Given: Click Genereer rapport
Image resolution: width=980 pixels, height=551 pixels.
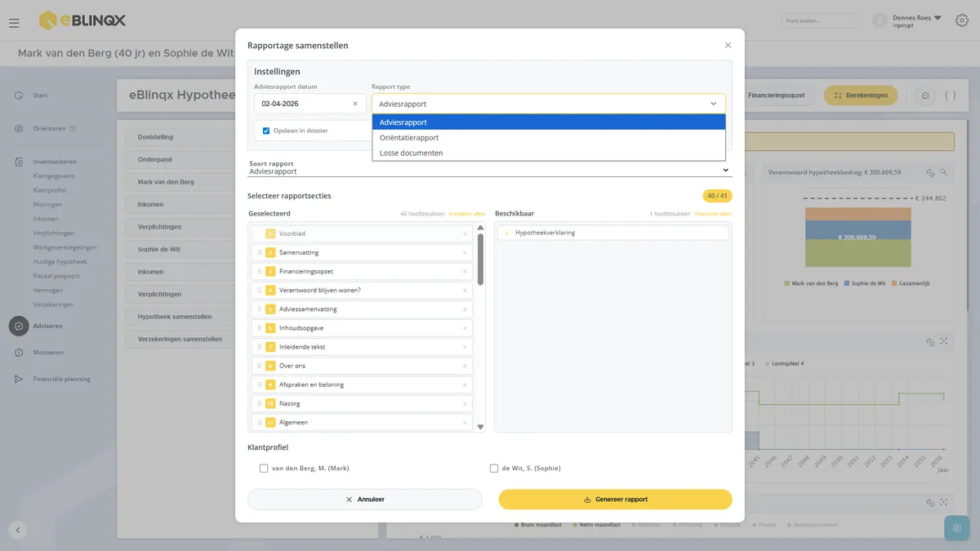Looking at the screenshot, I should click(x=615, y=500).
